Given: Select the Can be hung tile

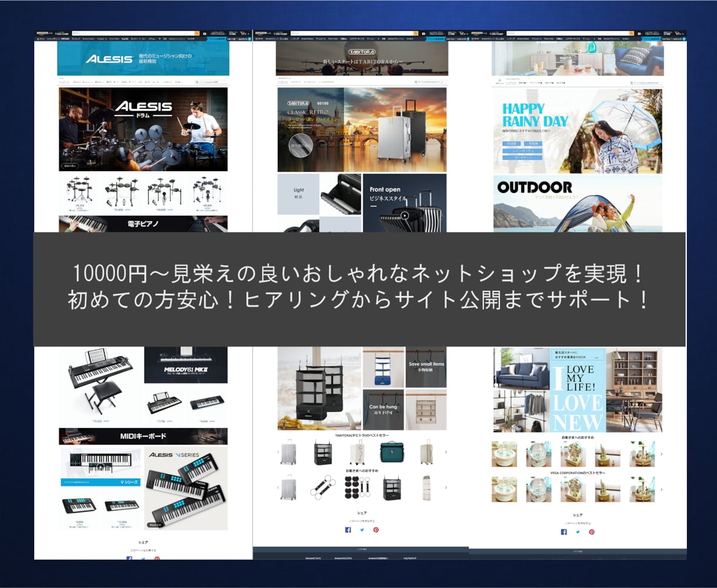Looking at the screenshot, I should point(383,410).
